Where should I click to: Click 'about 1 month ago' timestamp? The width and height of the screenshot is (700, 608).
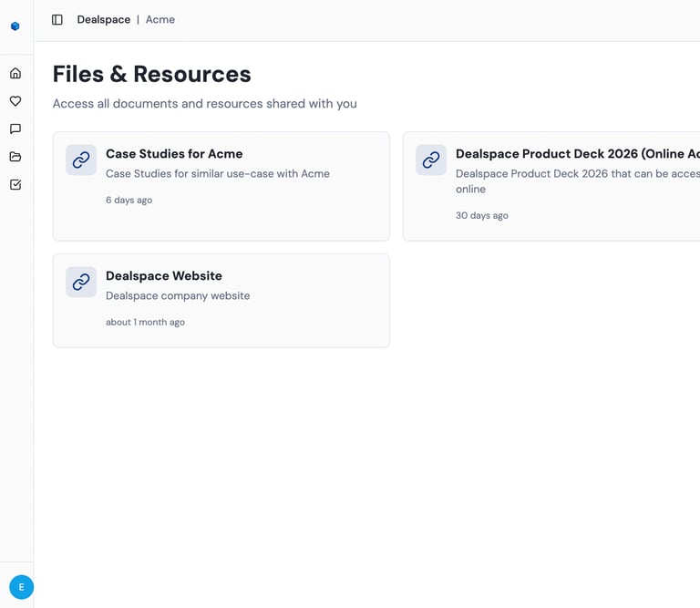coord(145,323)
